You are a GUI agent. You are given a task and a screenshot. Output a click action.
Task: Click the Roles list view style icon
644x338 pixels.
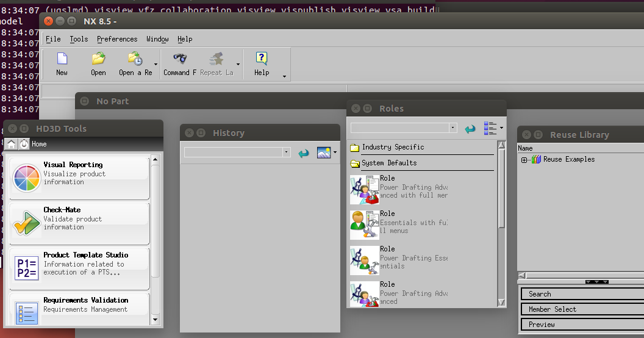coord(490,128)
